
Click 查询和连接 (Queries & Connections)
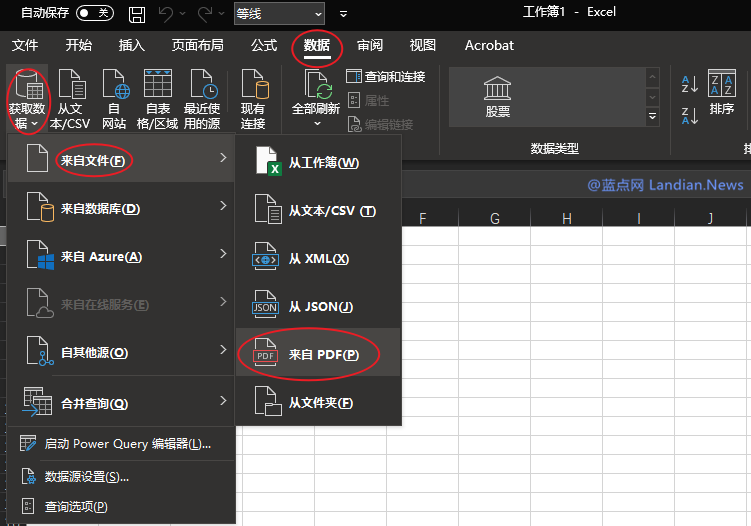(386, 77)
